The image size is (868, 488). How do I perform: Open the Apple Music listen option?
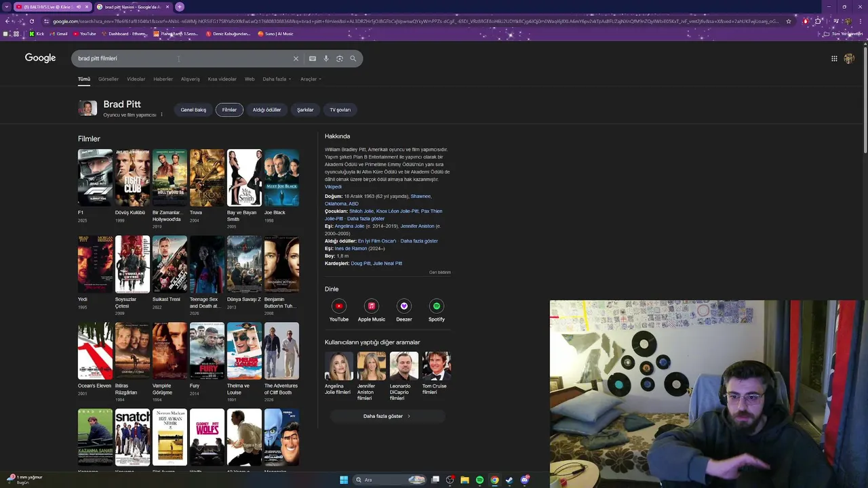pos(372,311)
